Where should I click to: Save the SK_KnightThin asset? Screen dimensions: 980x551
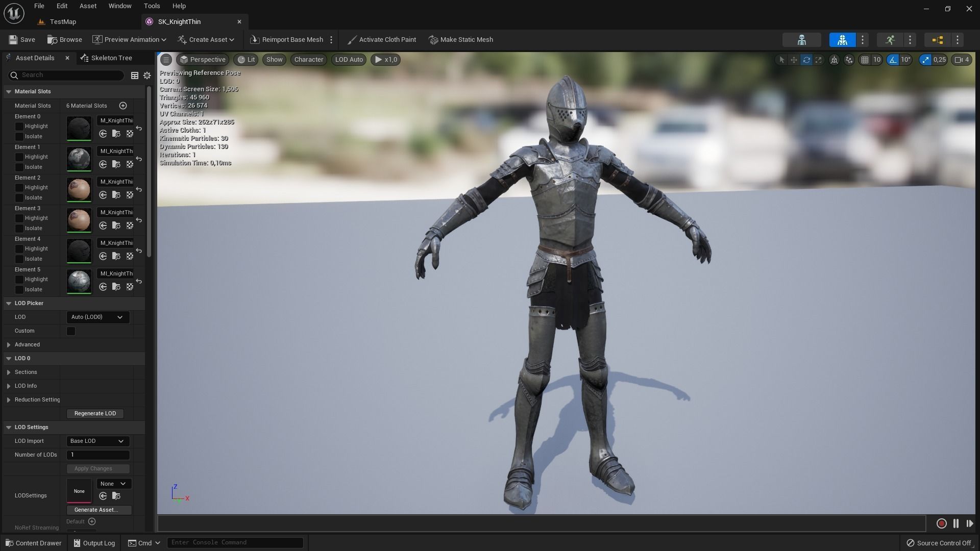point(22,40)
